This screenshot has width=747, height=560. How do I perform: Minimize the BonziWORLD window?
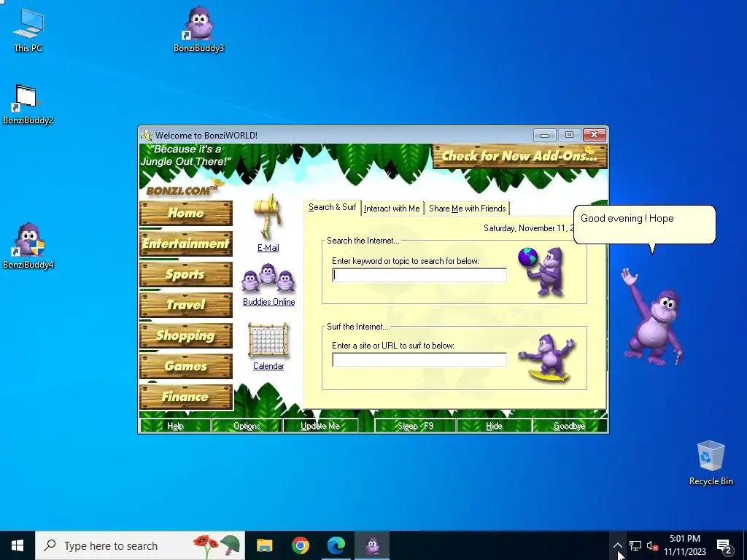[544, 135]
